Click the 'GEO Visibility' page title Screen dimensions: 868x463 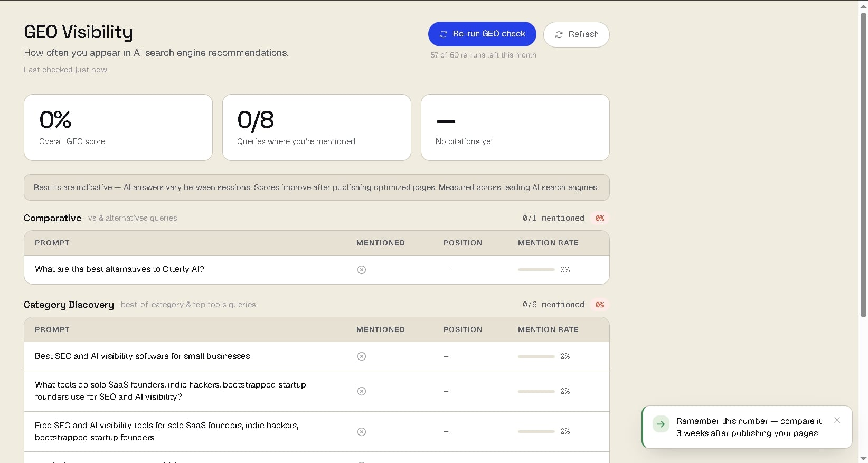[x=78, y=32]
